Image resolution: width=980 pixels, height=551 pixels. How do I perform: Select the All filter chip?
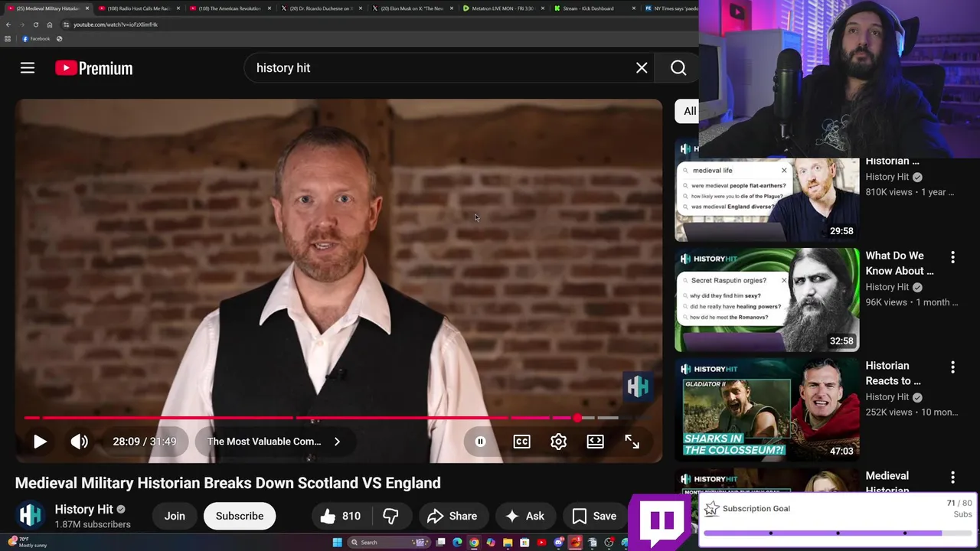coord(687,111)
